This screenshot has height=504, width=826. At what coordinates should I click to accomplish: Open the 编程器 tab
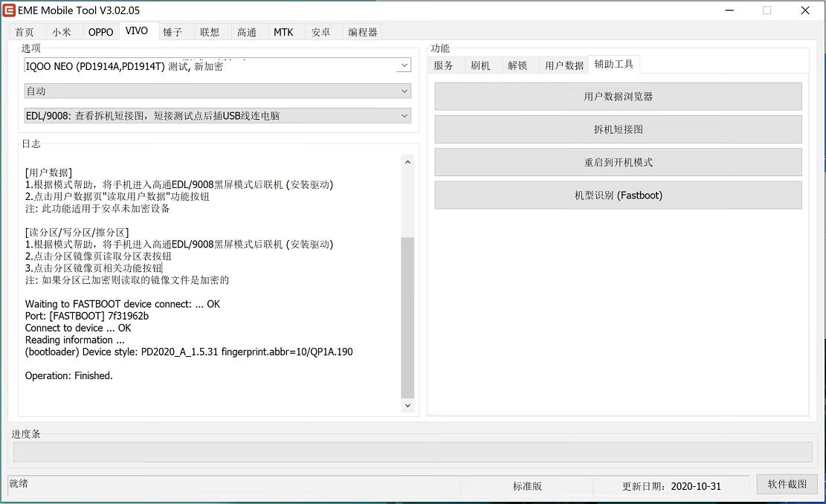[x=362, y=32]
